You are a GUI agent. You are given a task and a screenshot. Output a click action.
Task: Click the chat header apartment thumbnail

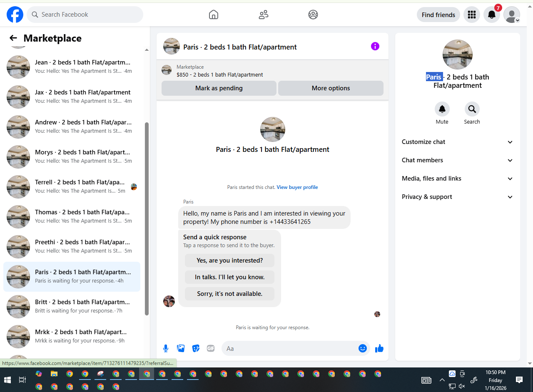click(172, 46)
